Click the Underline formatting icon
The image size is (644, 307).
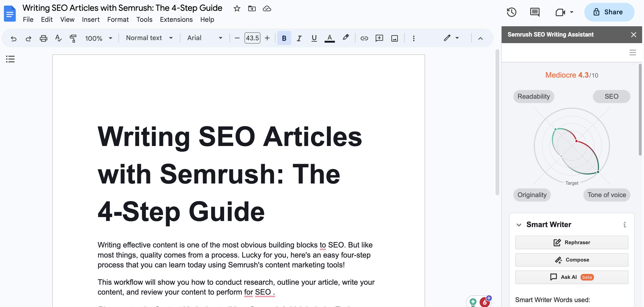point(314,38)
